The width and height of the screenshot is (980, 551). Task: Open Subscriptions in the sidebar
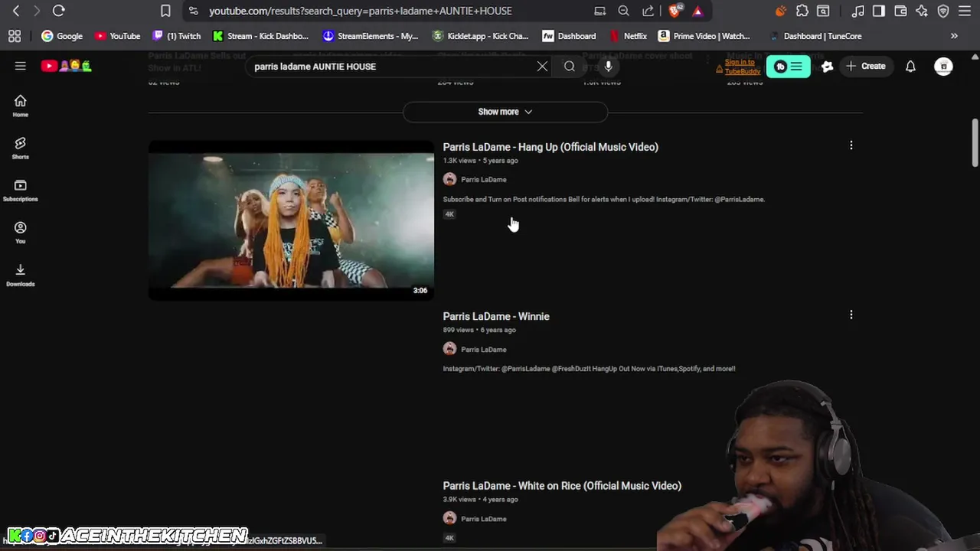coord(21,191)
